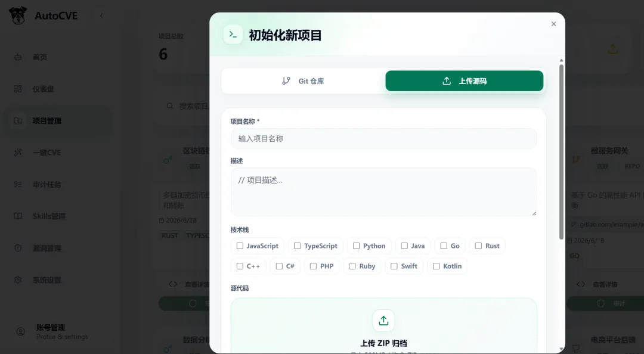Switch to the 上传源码 tab
Image resolution: width=644 pixels, height=354 pixels.
465,81
